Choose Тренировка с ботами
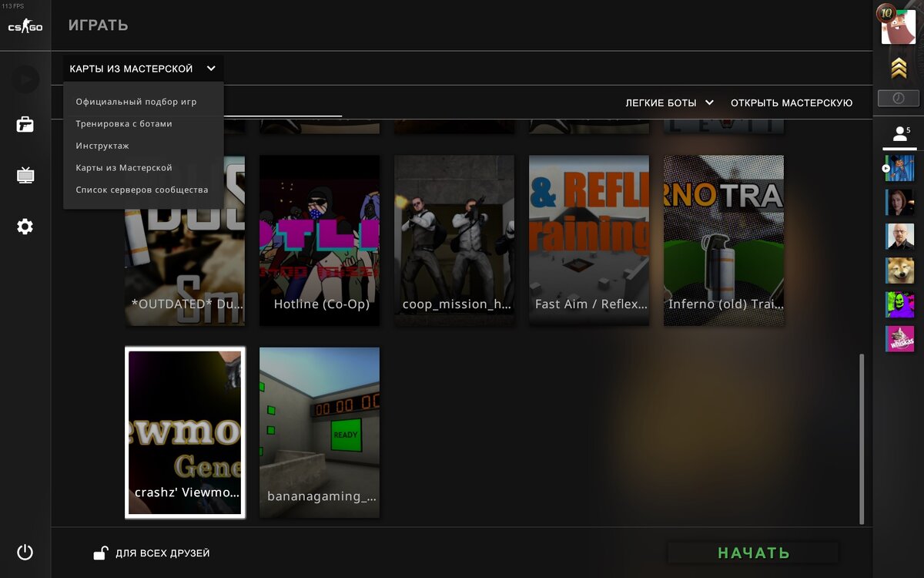The height and width of the screenshot is (578, 924). tap(124, 123)
